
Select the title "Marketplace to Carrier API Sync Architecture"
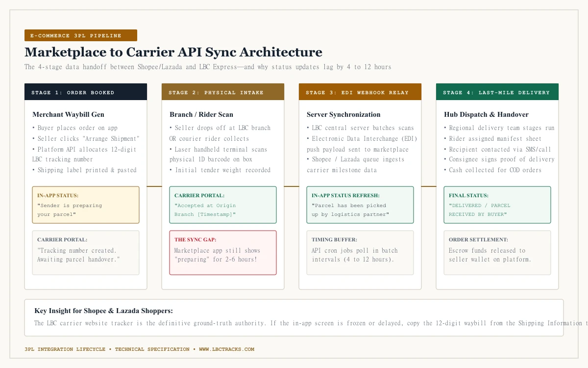[x=173, y=52]
